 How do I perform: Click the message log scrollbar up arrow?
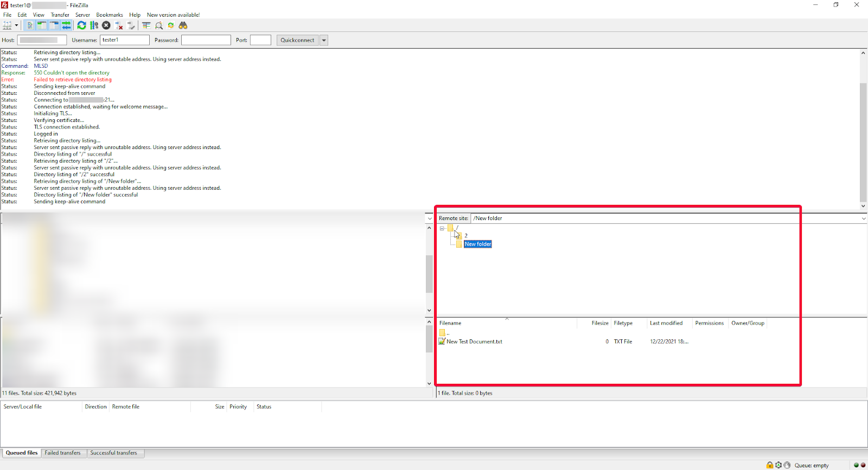[863, 53]
